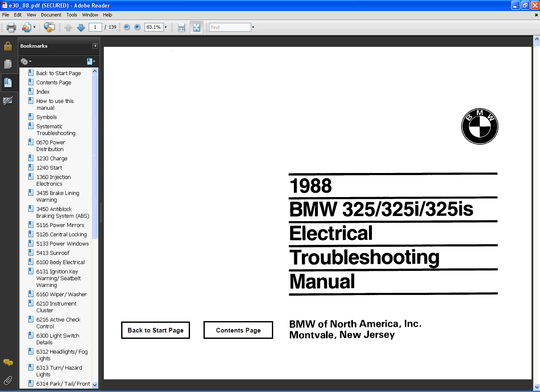The height and width of the screenshot is (392, 540).
Task: Select the 6313 Turn/ Hazard Lights bookmark
Action: click(x=59, y=371)
